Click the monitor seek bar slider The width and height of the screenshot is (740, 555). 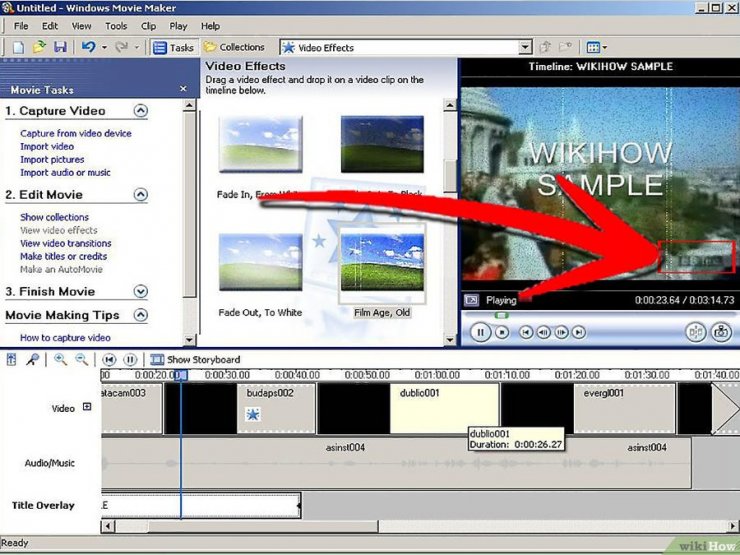click(502, 315)
